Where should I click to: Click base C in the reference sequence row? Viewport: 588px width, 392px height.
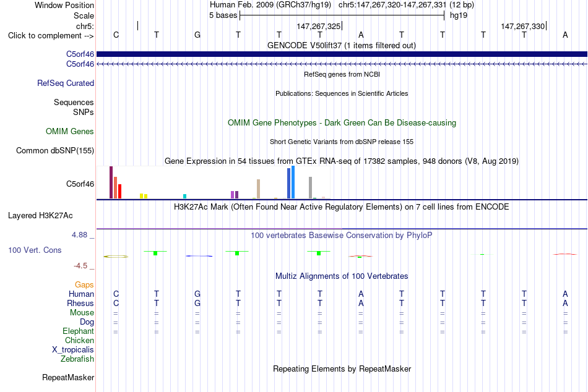point(116,35)
